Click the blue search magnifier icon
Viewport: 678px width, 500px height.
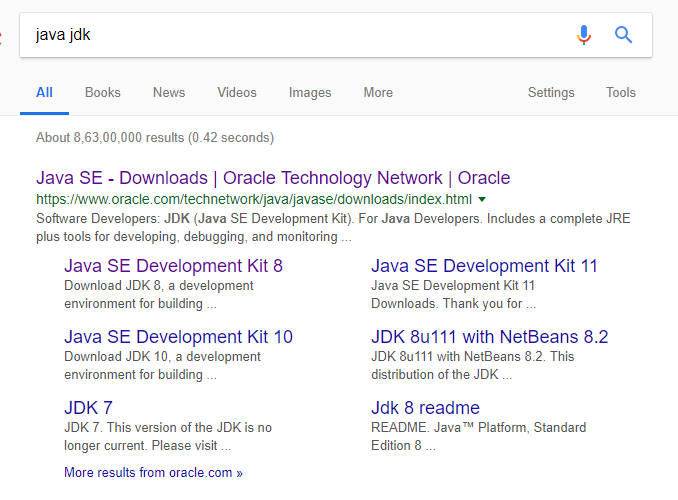click(x=624, y=35)
